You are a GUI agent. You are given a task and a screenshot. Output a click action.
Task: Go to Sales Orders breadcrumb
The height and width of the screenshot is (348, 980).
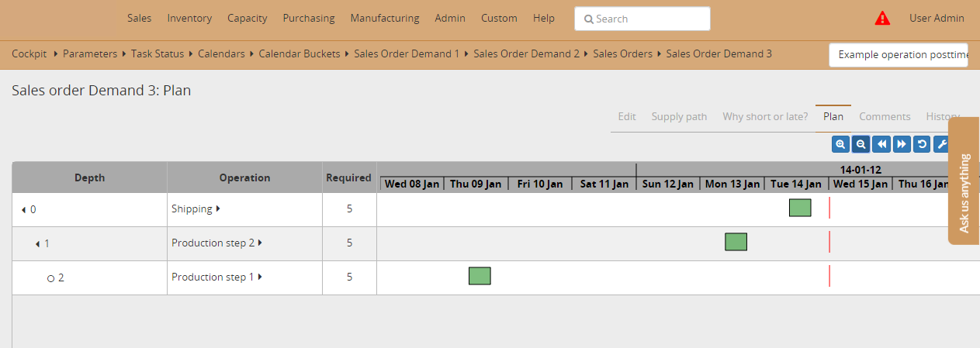click(x=623, y=53)
